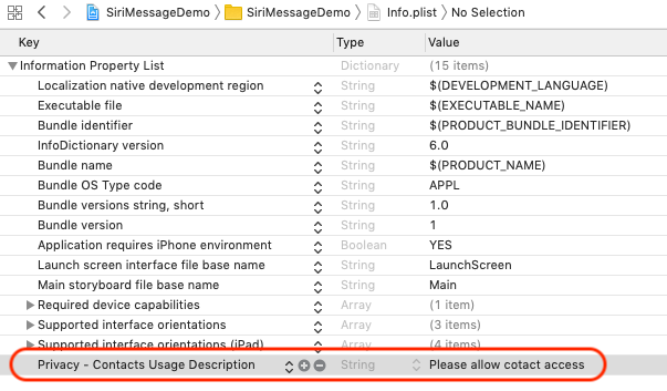Select the Bundle versions string, short key
The image size is (667, 391).
click(121, 205)
